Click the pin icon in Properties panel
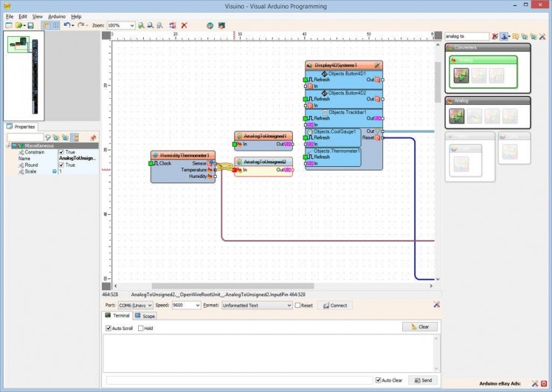The width and height of the screenshot is (552, 392). point(92,137)
